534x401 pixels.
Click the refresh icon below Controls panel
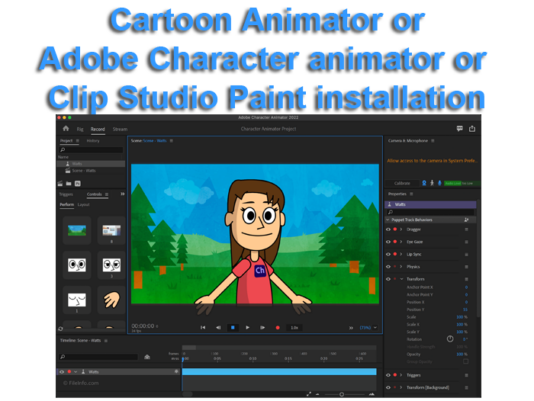61,329
